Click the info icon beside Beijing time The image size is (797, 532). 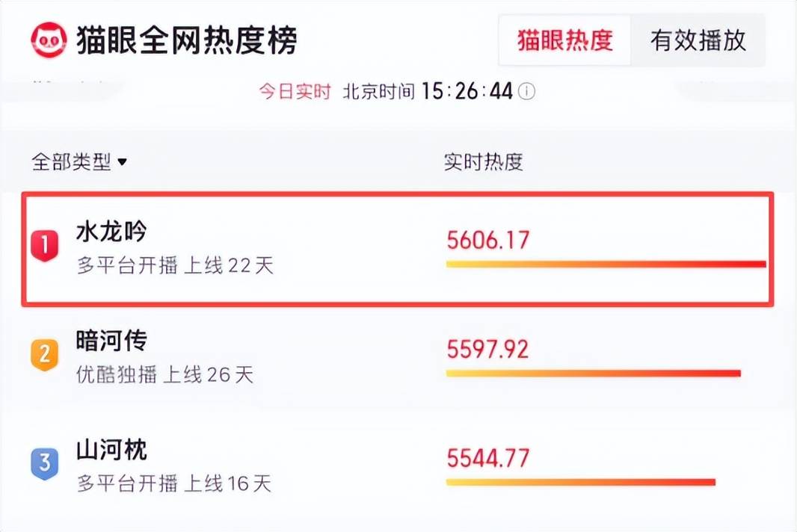point(527,92)
